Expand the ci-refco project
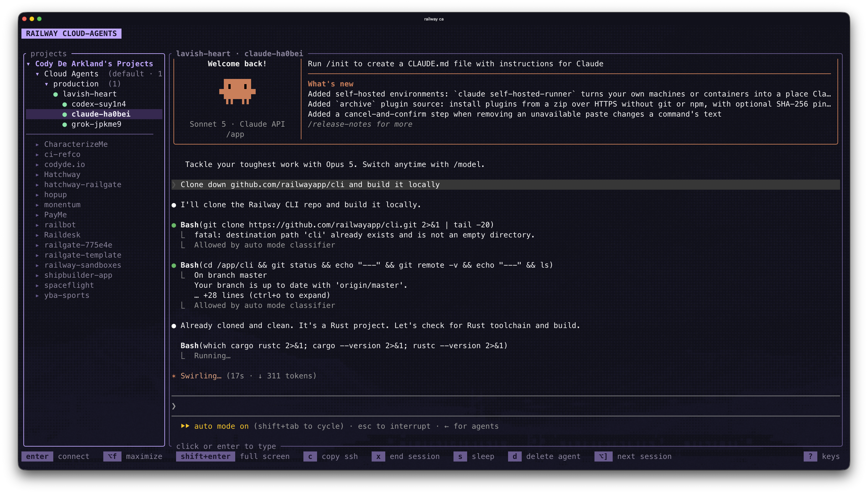The width and height of the screenshot is (868, 494). coord(37,155)
